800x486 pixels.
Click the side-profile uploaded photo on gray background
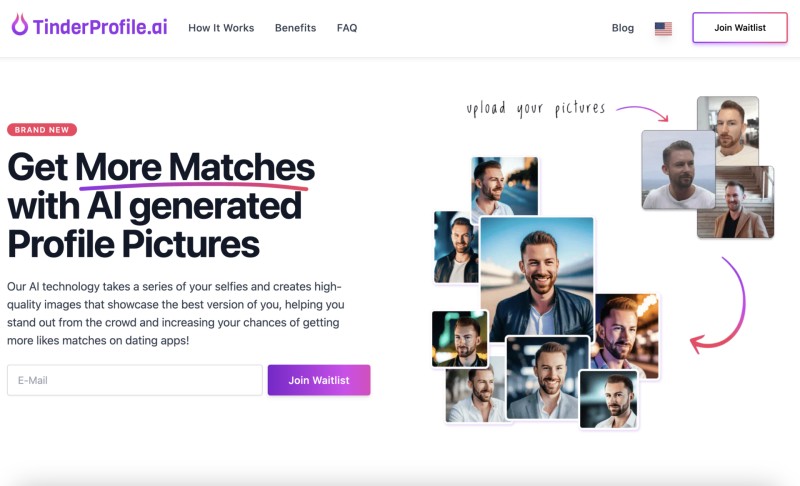tap(678, 170)
